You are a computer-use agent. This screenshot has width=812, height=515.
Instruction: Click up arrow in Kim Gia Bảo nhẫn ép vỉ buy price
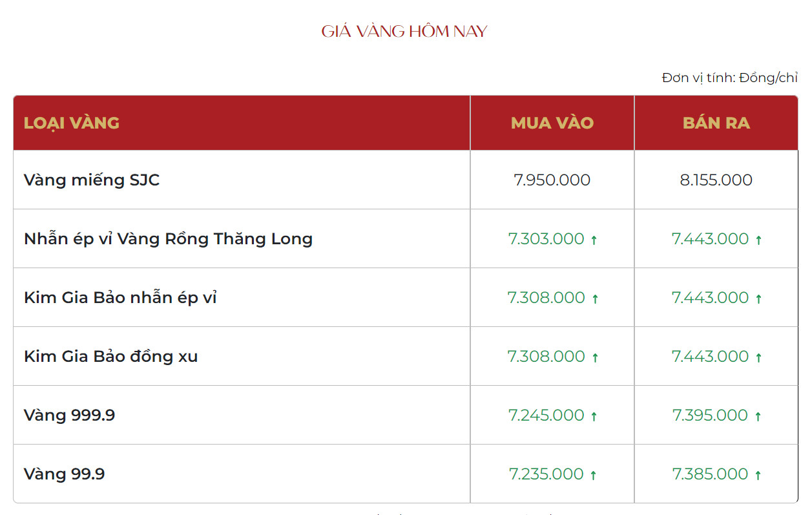pos(595,299)
